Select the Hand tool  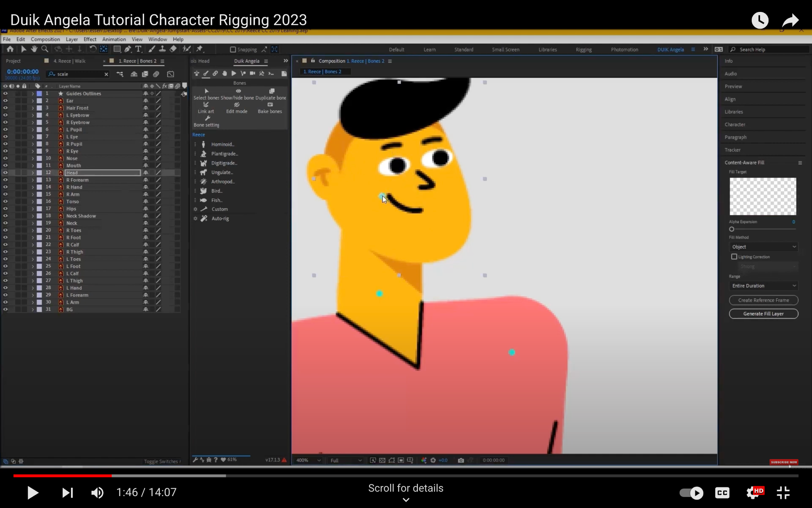[34, 49]
